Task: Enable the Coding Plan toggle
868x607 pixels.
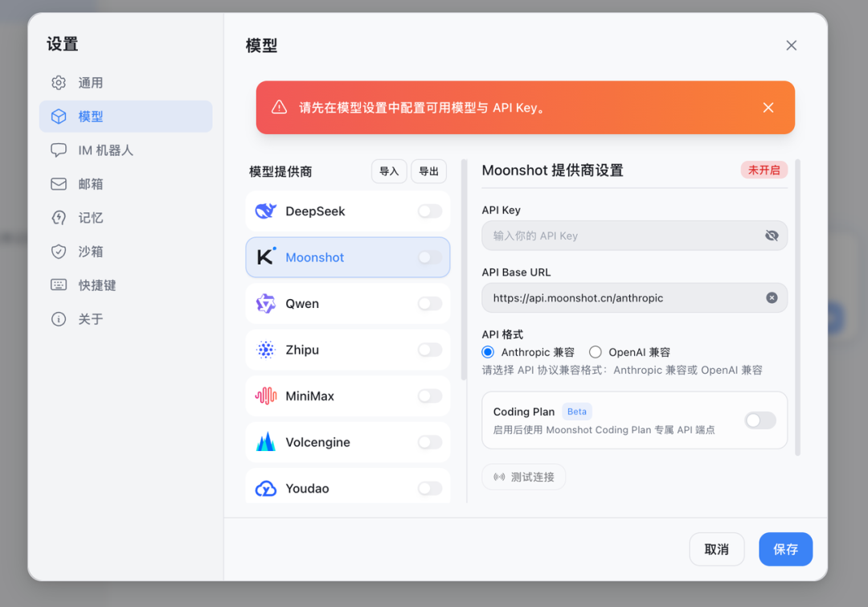Action: coord(760,420)
